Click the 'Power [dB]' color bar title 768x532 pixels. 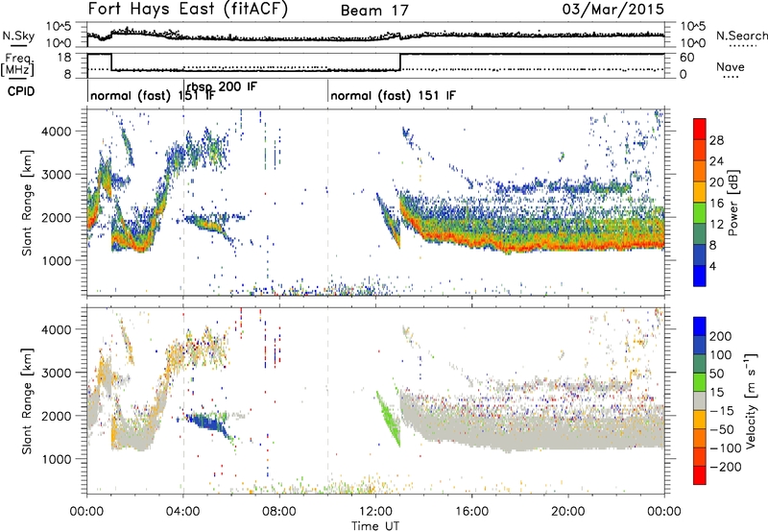tap(732, 203)
